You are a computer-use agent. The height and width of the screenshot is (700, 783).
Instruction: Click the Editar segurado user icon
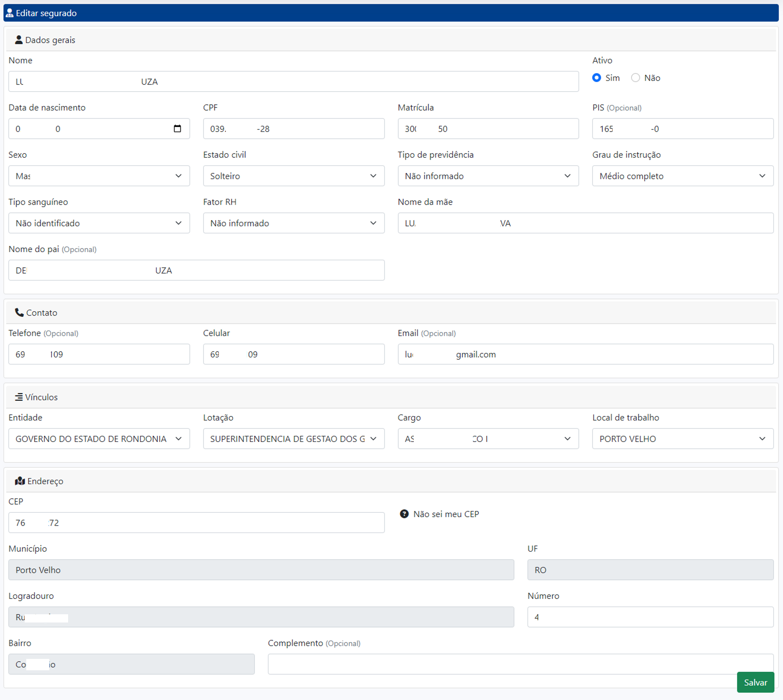pos(10,13)
